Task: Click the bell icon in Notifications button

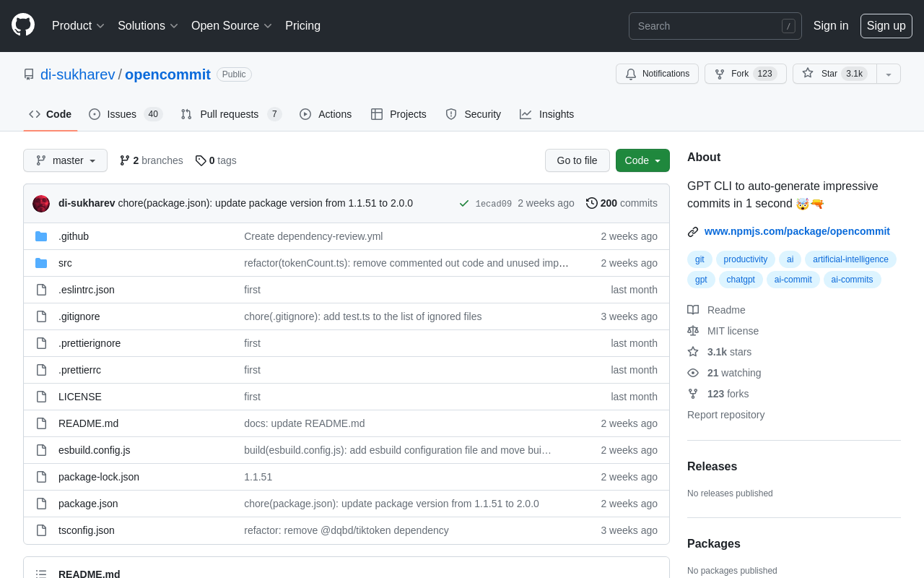Action: point(631,74)
